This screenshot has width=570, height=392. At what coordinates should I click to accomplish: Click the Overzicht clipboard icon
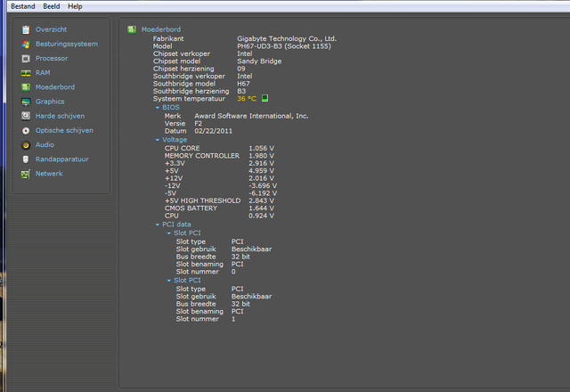pyautogui.click(x=26, y=29)
